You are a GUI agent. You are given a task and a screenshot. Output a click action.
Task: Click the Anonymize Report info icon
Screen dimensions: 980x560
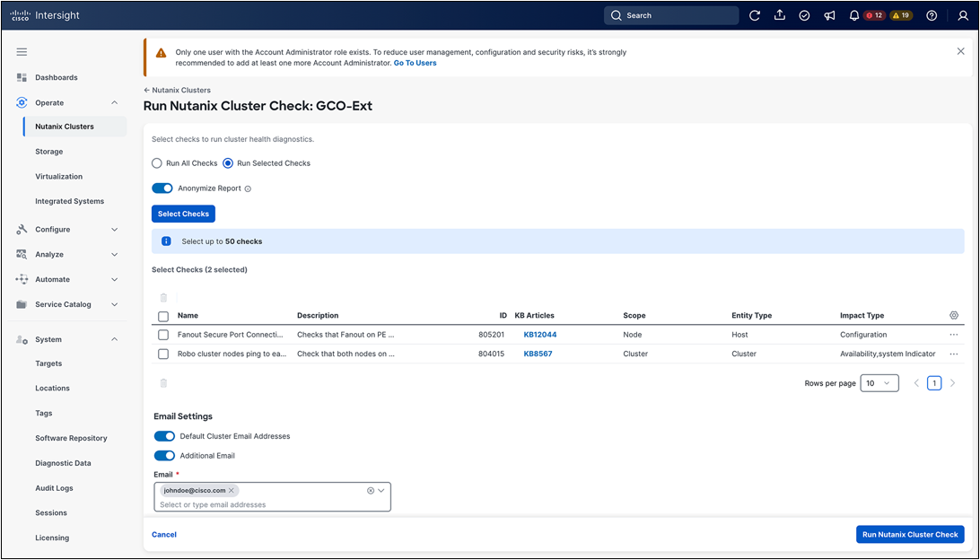tap(248, 188)
